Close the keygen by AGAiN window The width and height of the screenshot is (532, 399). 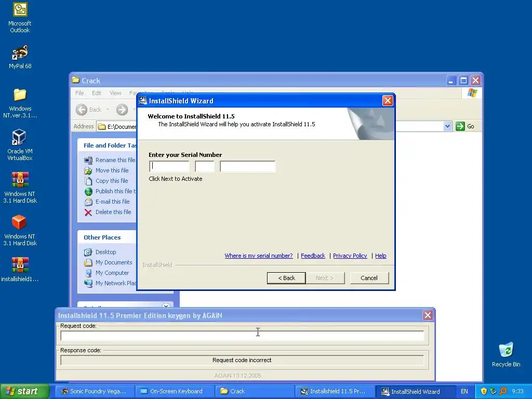coord(428,315)
